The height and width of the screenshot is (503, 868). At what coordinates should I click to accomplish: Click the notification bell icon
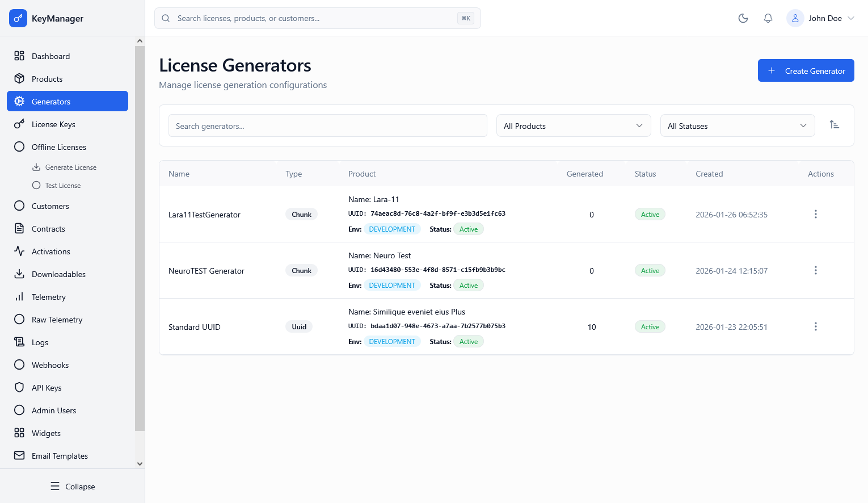pyautogui.click(x=768, y=18)
